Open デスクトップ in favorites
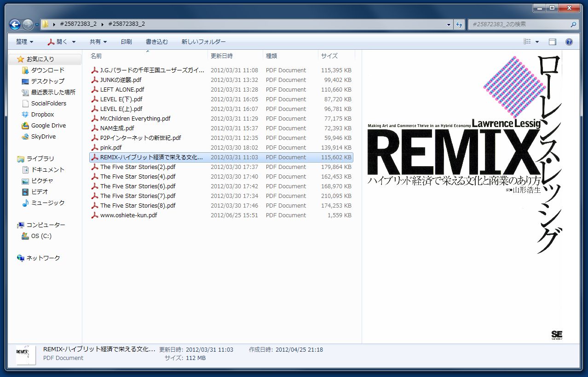The height and width of the screenshot is (377, 588). pos(48,81)
